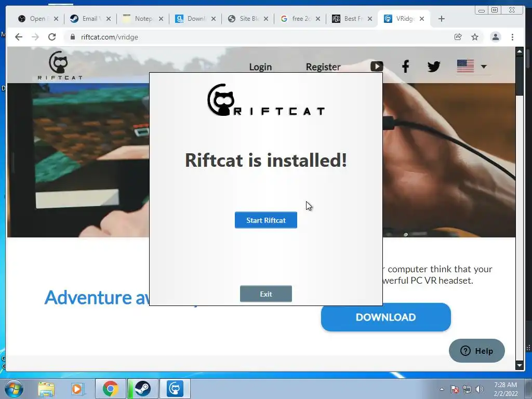532x399 pixels.
Task: Open Steam from the taskbar
Action: tap(143, 389)
